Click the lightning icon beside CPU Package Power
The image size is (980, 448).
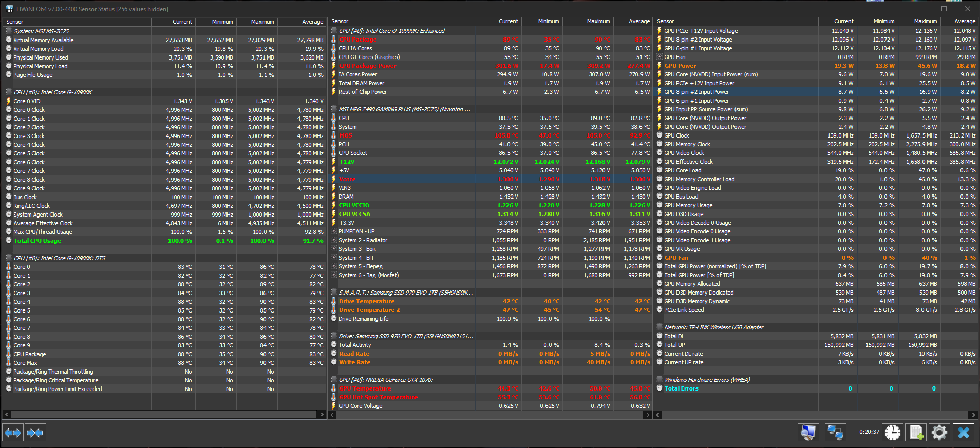click(334, 66)
